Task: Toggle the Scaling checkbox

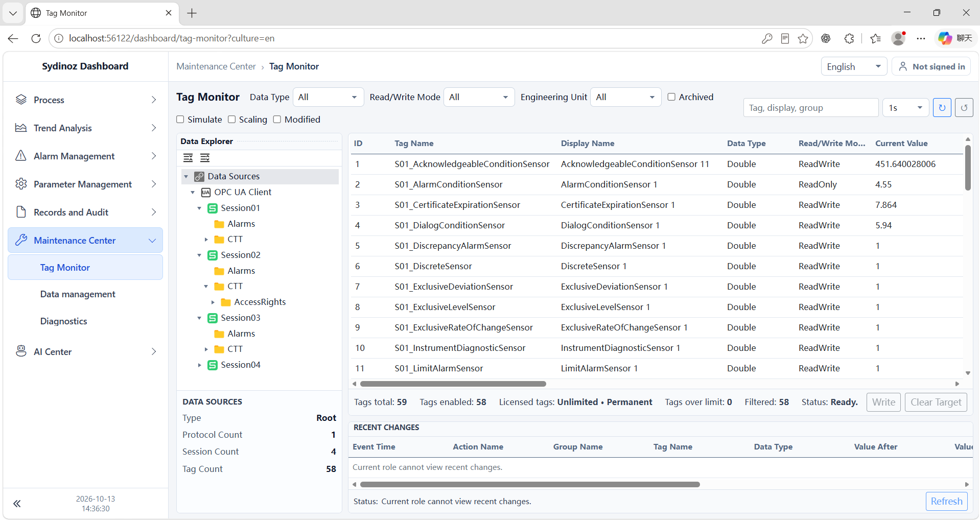Action: point(231,120)
